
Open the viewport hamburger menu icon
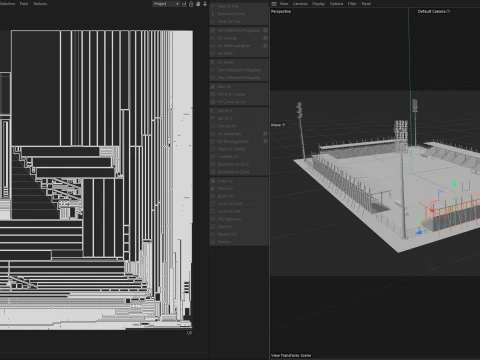[274, 4]
